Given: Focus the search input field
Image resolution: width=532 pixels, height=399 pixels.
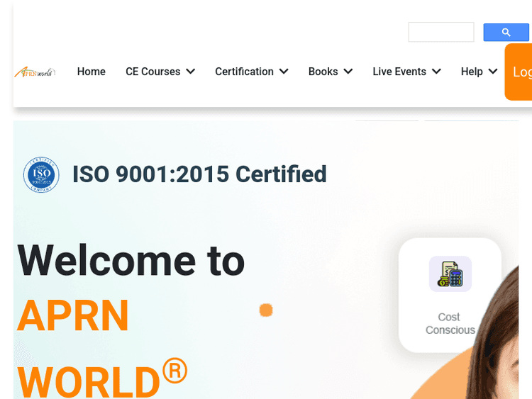Looking at the screenshot, I should point(441,32).
